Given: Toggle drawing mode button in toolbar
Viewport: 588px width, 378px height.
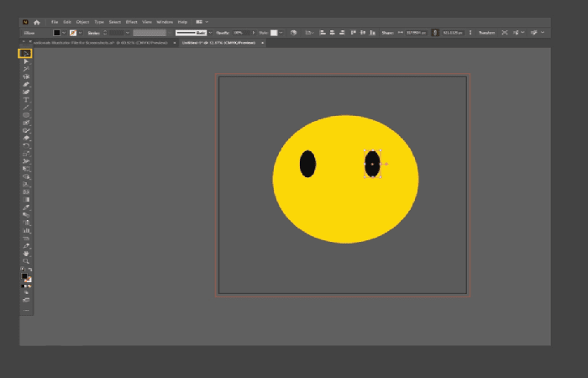Looking at the screenshot, I should tap(26, 292).
